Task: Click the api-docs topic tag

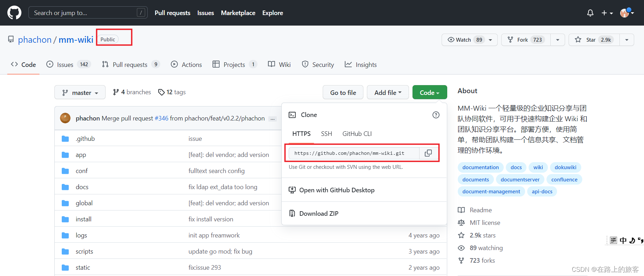Action: (542, 192)
